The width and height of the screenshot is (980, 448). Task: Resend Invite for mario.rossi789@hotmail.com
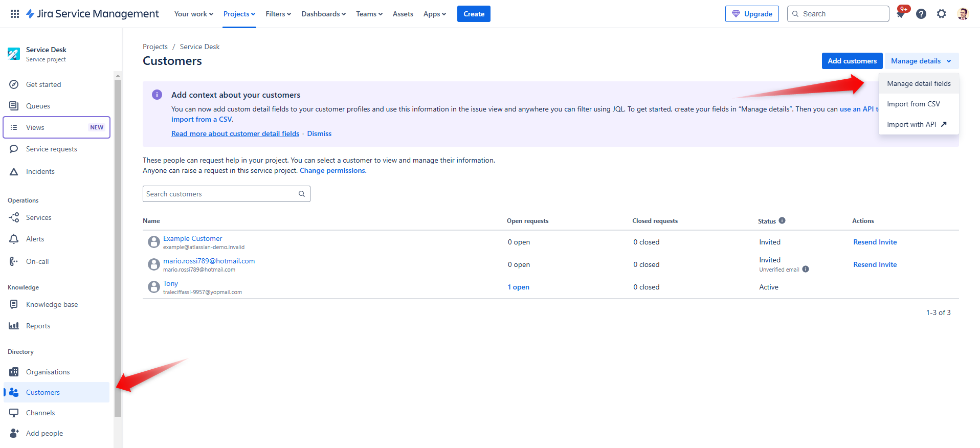875,264
